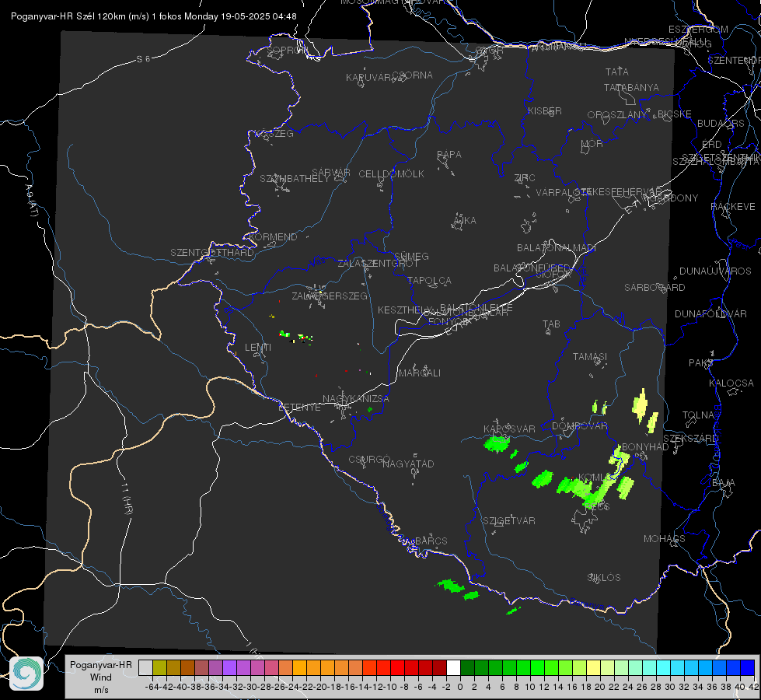This screenshot has width=761, height=700.
Task: Click the CSORNA city label
Action: pos(413,75)
